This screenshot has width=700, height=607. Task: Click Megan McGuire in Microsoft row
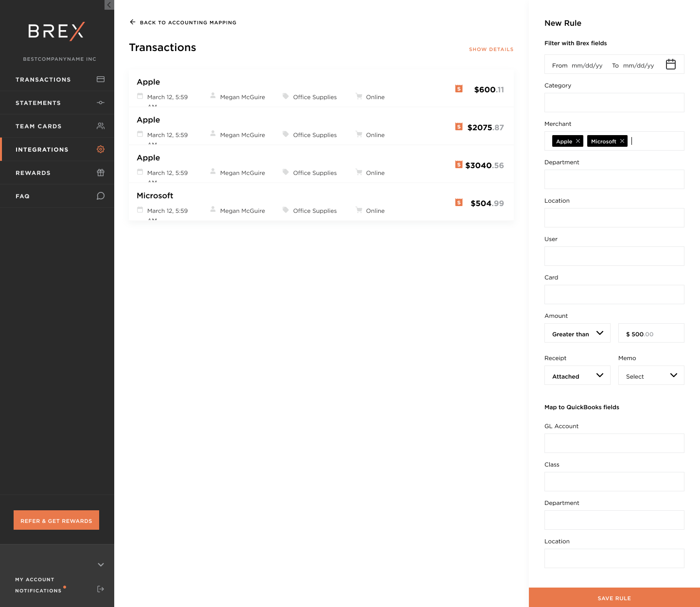click(243, 210)
